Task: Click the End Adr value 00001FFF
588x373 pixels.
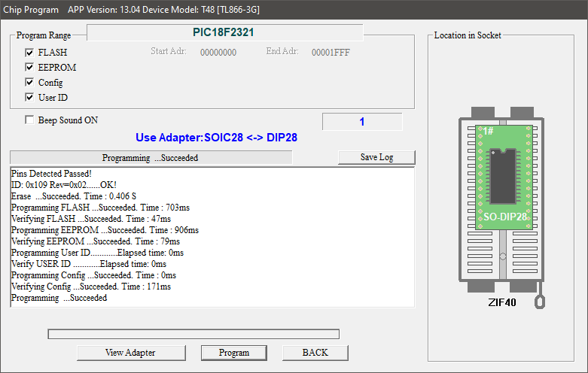Action: pos(331,53)
